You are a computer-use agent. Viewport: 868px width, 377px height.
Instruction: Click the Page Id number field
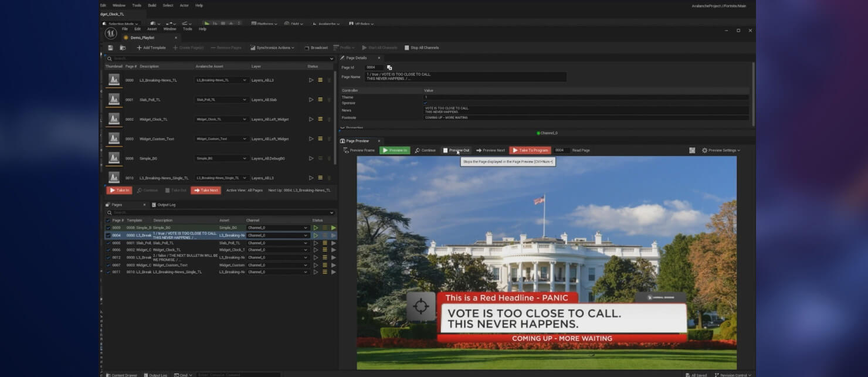pos(374,67)
